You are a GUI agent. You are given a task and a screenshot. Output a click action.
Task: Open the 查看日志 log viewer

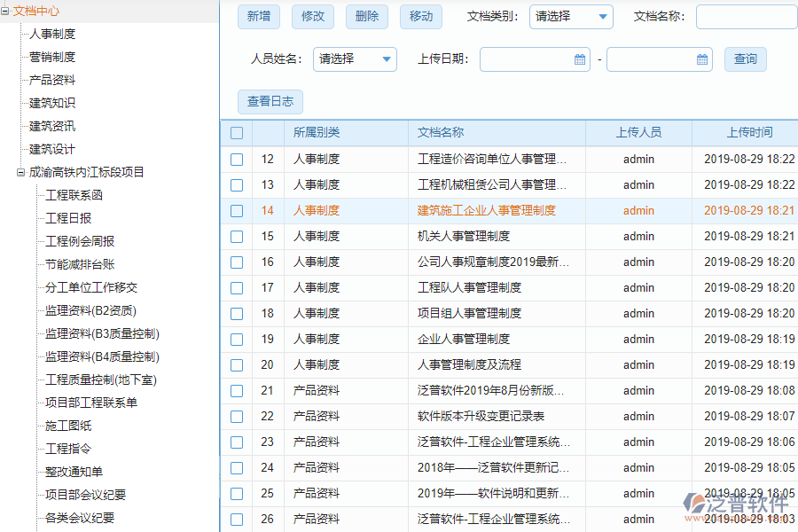[270, 102]
